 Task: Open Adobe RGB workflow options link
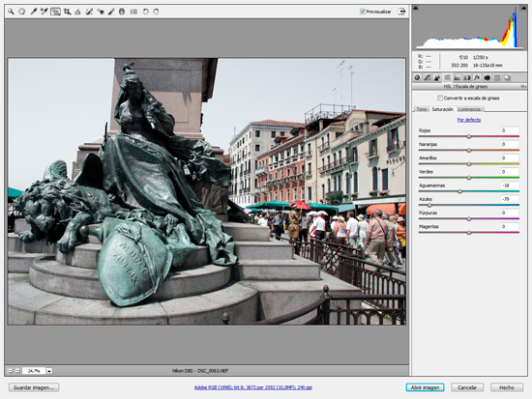[x=253, y=387]
